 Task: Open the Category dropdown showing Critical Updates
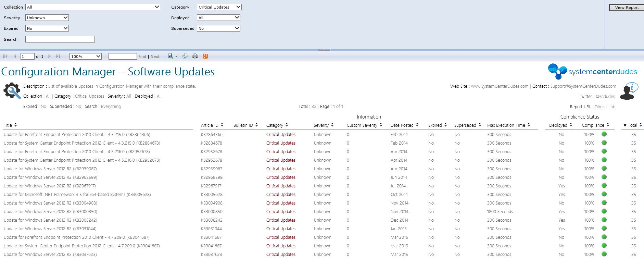[x=238, y=7]
